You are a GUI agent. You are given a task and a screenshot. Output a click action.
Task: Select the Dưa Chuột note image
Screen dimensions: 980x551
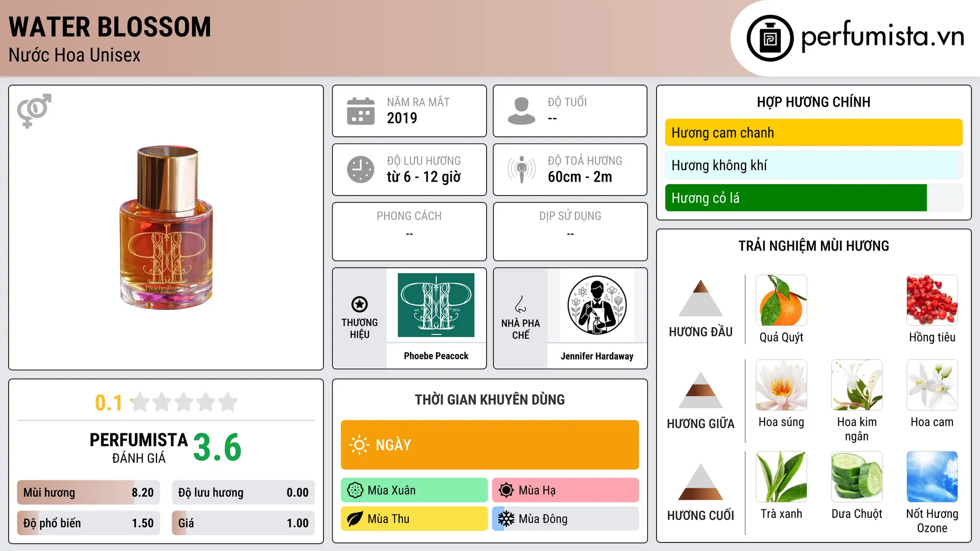(857, 477)
